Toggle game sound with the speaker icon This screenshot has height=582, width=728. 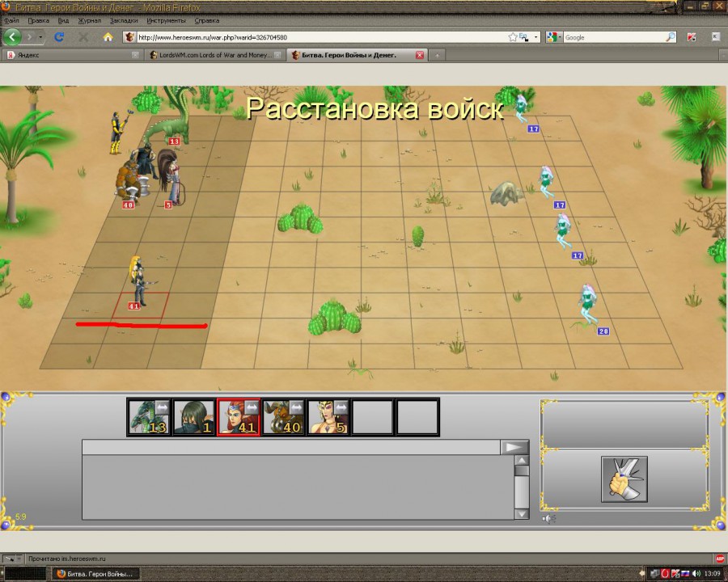point(548,518)
